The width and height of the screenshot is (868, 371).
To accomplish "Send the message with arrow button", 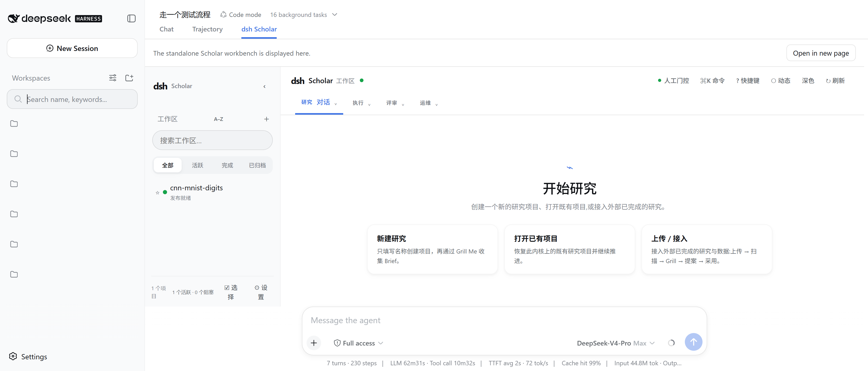I will [x=693, y=342].
